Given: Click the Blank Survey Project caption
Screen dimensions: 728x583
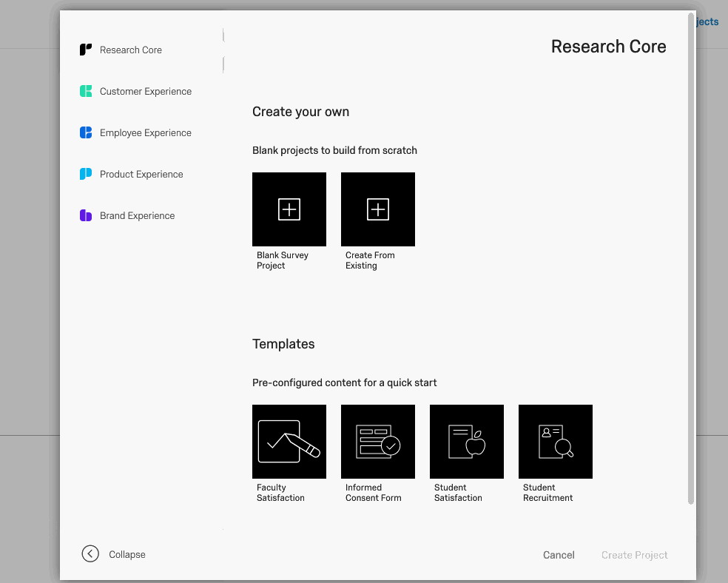Looking at the screenshot, I should 283,260.
